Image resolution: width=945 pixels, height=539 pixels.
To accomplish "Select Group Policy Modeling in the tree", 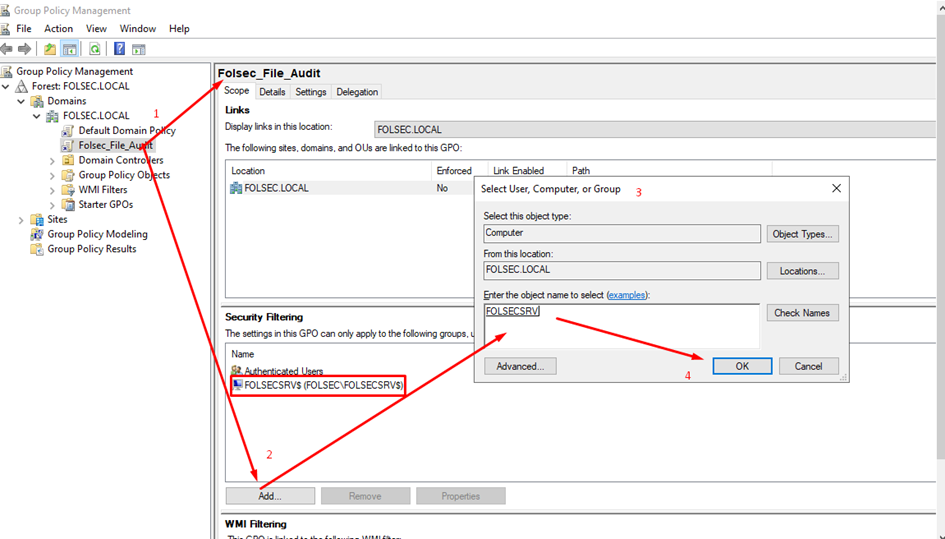I will click(97, 234).
